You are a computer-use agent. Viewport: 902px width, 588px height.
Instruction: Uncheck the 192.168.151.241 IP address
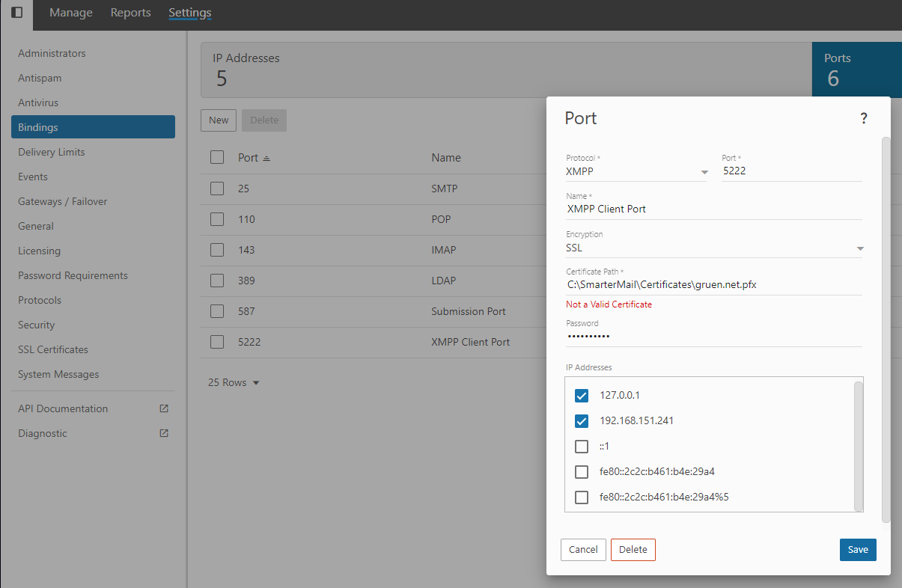coord(582,421)
